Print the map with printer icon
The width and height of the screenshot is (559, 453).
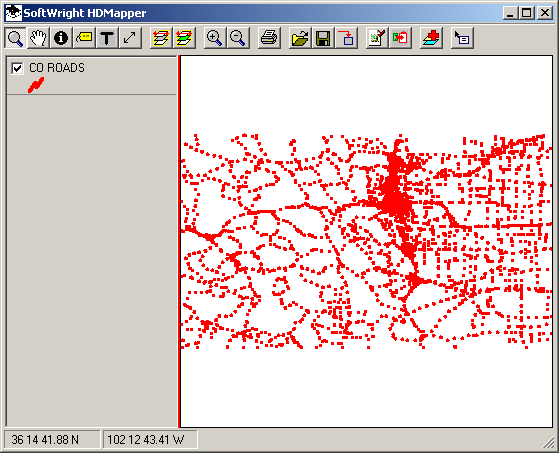click(269, 38)
